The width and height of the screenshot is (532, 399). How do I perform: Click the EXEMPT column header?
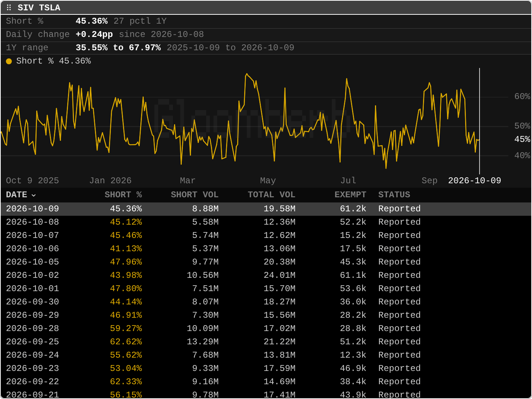[350, 195]
